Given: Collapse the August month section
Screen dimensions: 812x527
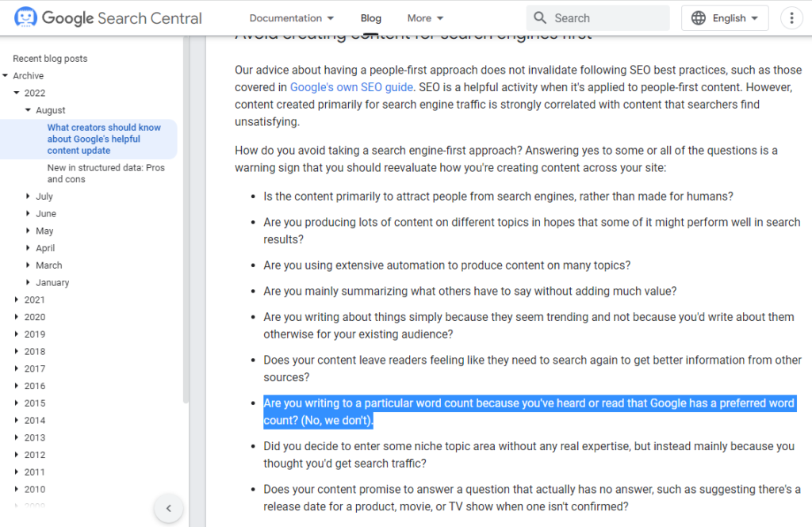Looking at the screenshot, I should pos(28,109).
